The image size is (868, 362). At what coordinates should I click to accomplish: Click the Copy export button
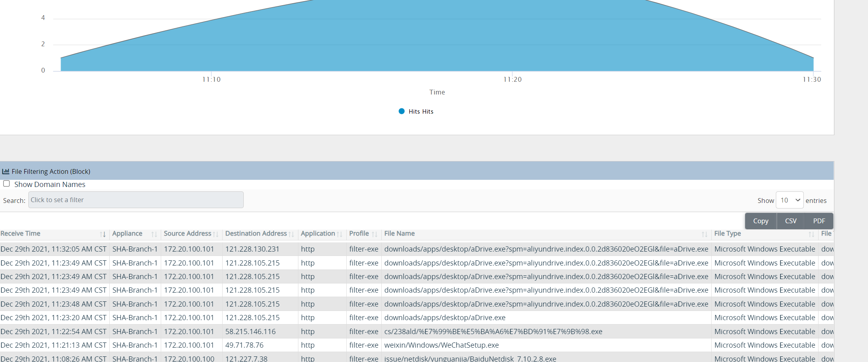click(760, 221)
